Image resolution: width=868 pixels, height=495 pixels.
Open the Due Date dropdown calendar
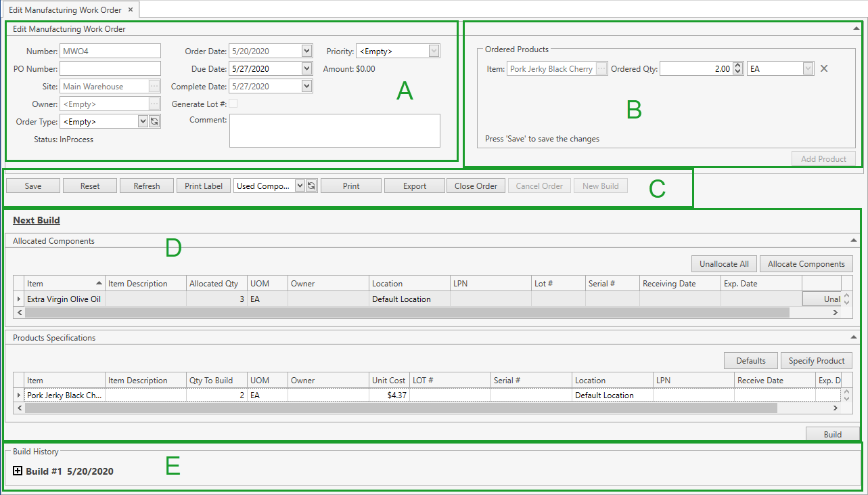click(x=306, y=68)
